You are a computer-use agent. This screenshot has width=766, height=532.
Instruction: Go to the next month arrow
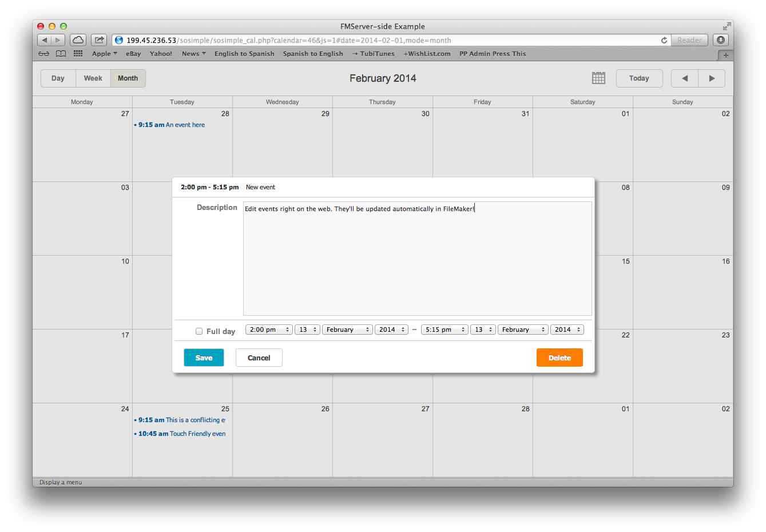[x=712, y=78]
